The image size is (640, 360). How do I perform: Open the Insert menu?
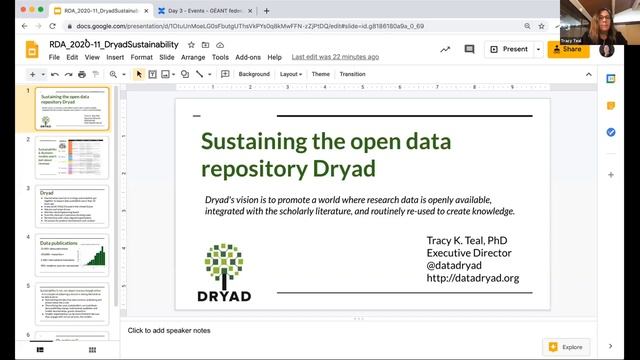115,57
